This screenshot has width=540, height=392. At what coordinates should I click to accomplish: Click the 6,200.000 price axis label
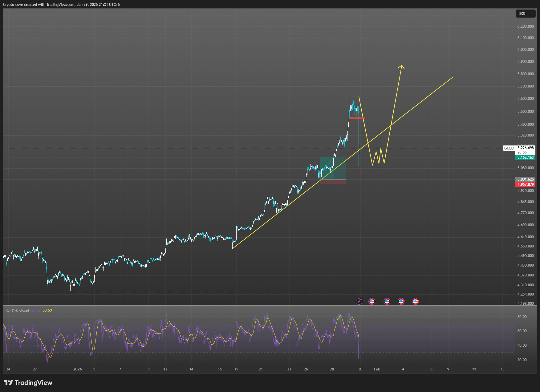click(526, 27)
